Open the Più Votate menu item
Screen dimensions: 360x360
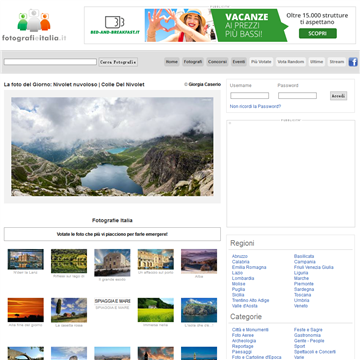pos(261,62)
